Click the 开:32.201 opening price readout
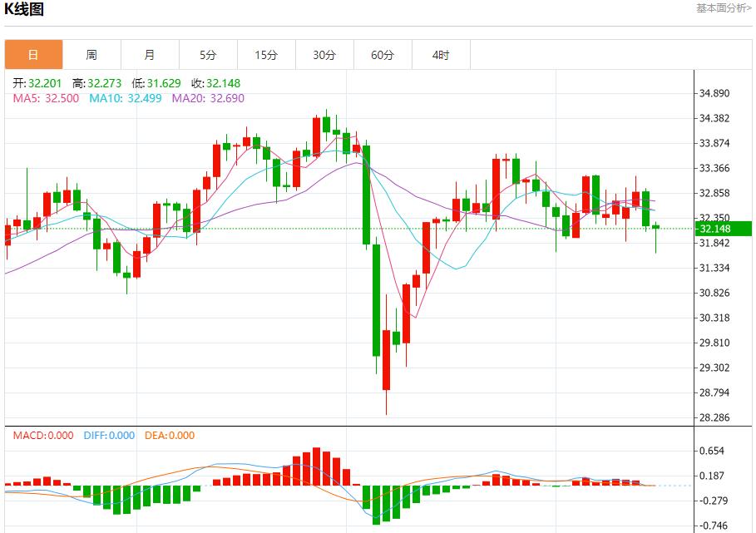756x533 pixels. click(x=38, y=83)
